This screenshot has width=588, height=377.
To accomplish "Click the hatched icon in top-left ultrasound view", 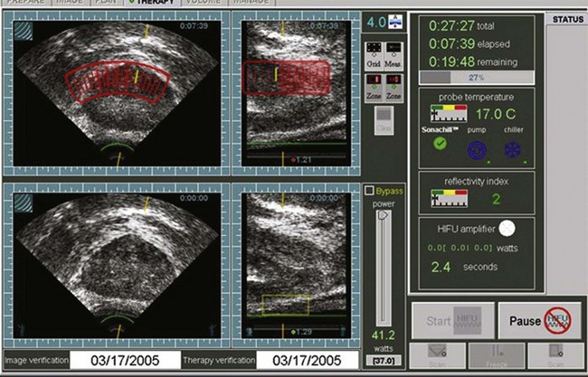I will (x=19, y=29).
